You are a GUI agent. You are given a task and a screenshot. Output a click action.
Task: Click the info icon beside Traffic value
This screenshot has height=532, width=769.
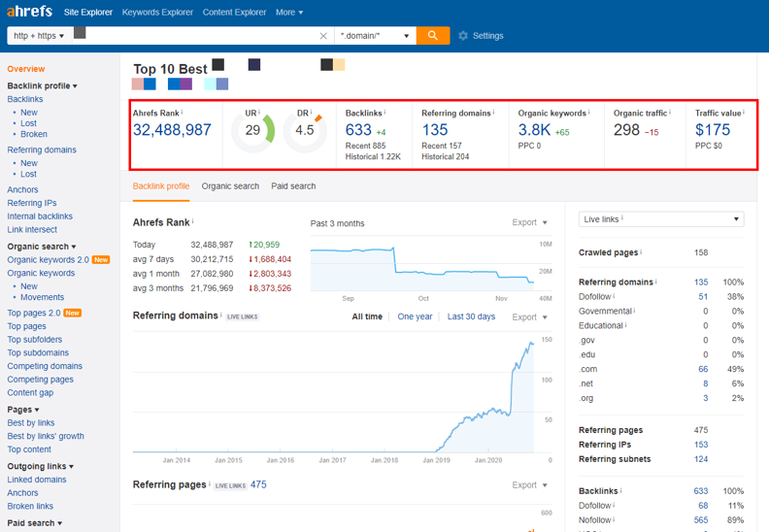(744, 113)
